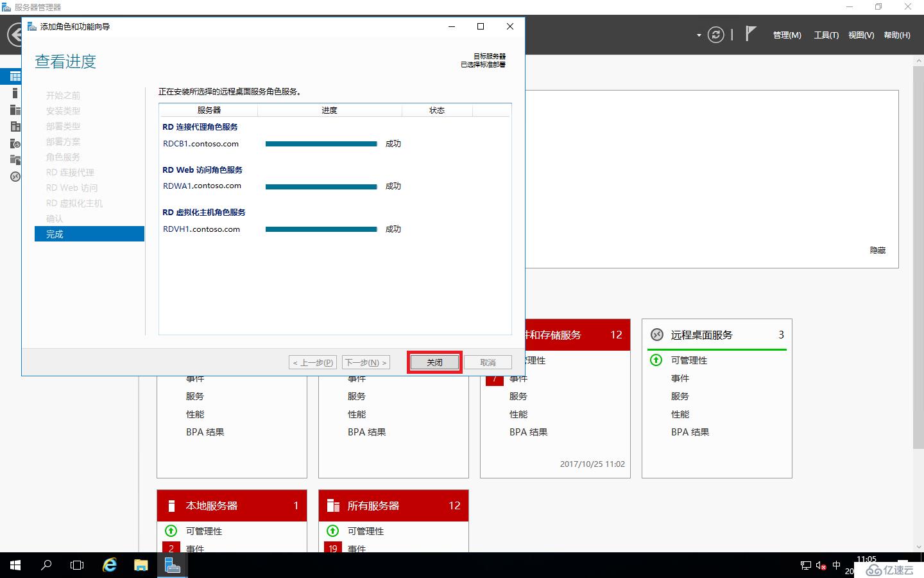Viewport: 924px width, 578px height.
Task: Click the 隐藏 link in welcome panel
Action: point(878,250)
